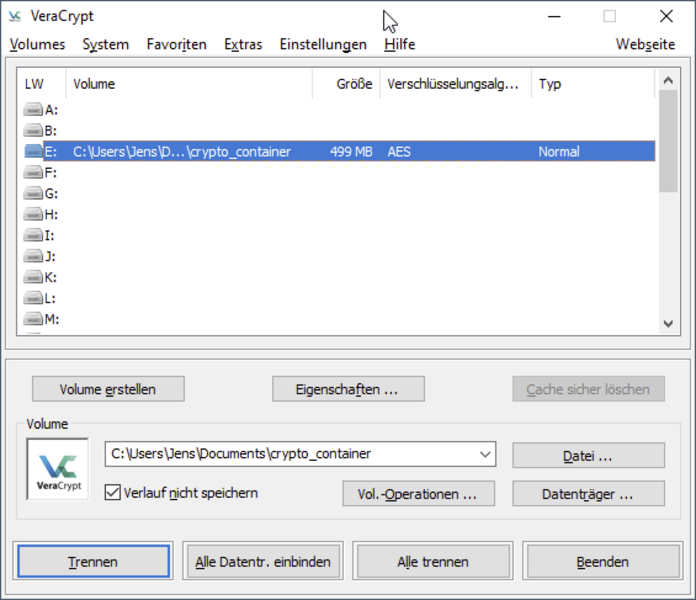Select drive slot I: icon
The width and height of the screenshot is (696, 600).
(x=34, y=236)
